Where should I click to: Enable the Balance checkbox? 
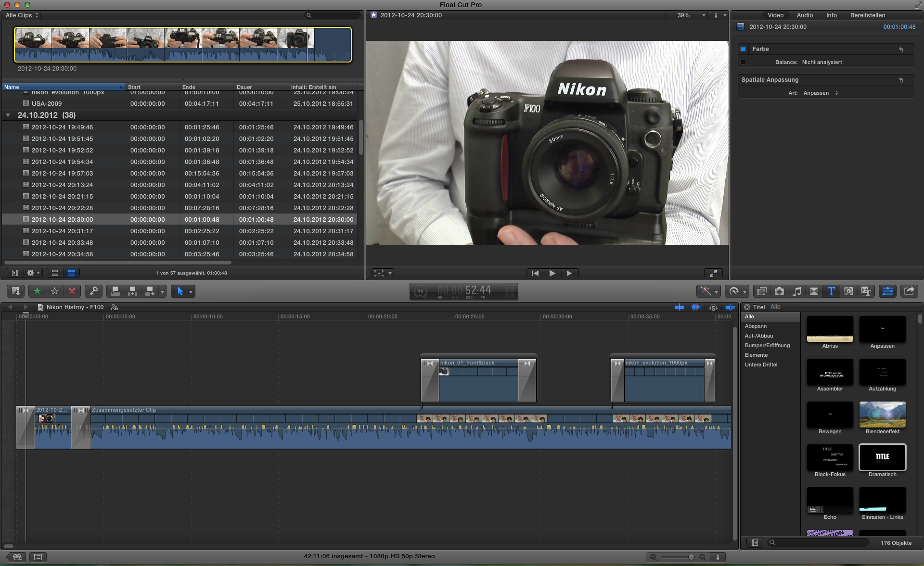(x=743, y=62)
